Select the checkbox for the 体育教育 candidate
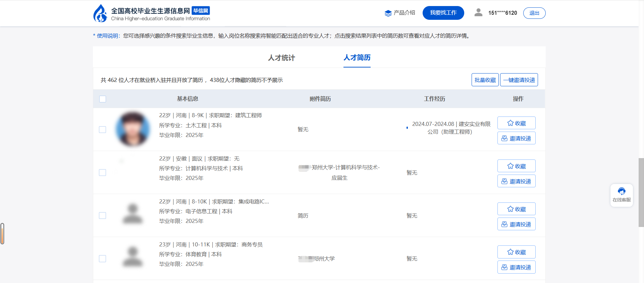This screenshot has width=644, height=283. 103,258
